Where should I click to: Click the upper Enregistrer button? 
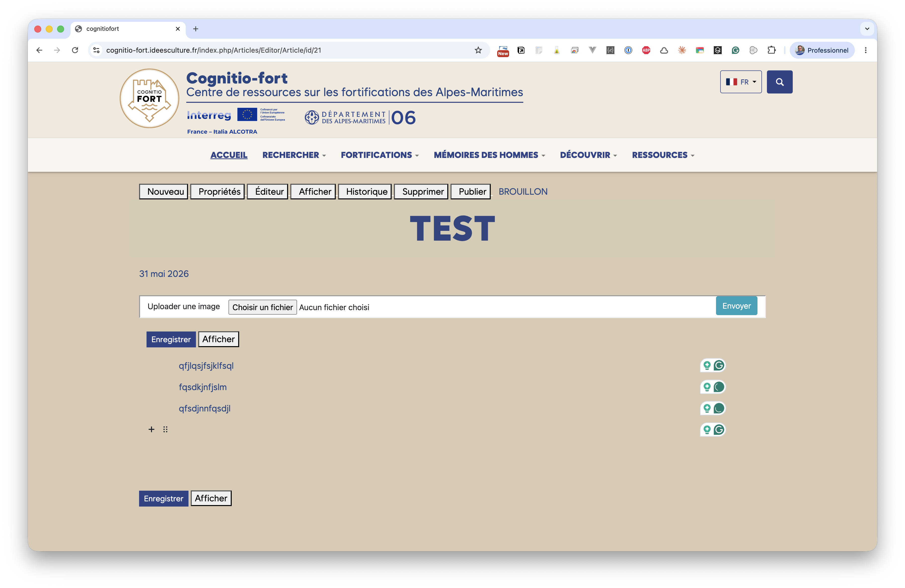pyautogui.click(x=171, y=339)
